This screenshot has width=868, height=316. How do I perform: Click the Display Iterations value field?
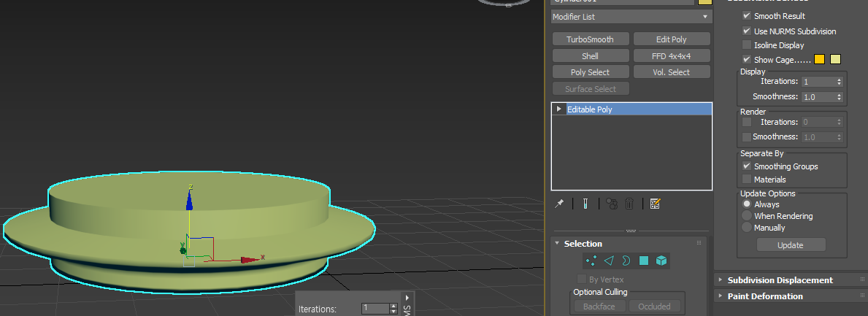pos(818,81)
